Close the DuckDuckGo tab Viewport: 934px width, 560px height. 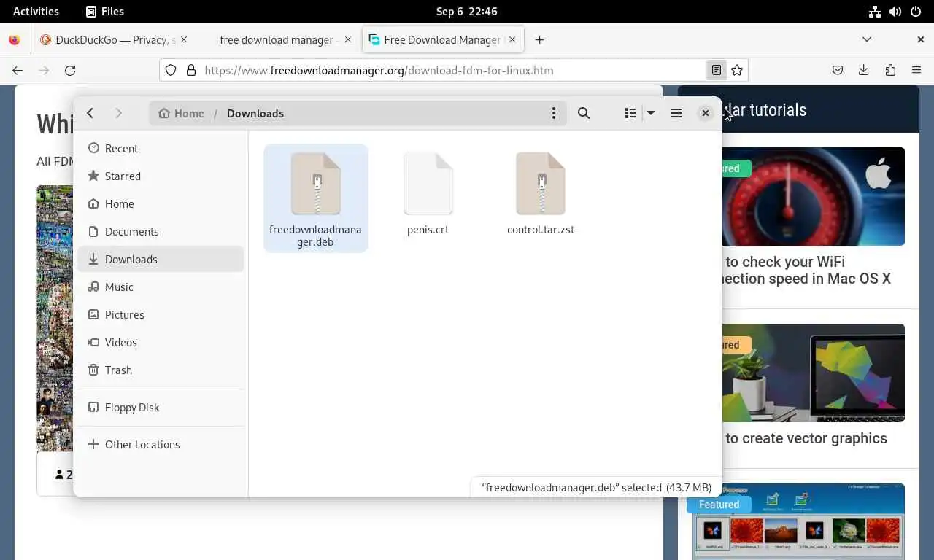click(184, 39)
